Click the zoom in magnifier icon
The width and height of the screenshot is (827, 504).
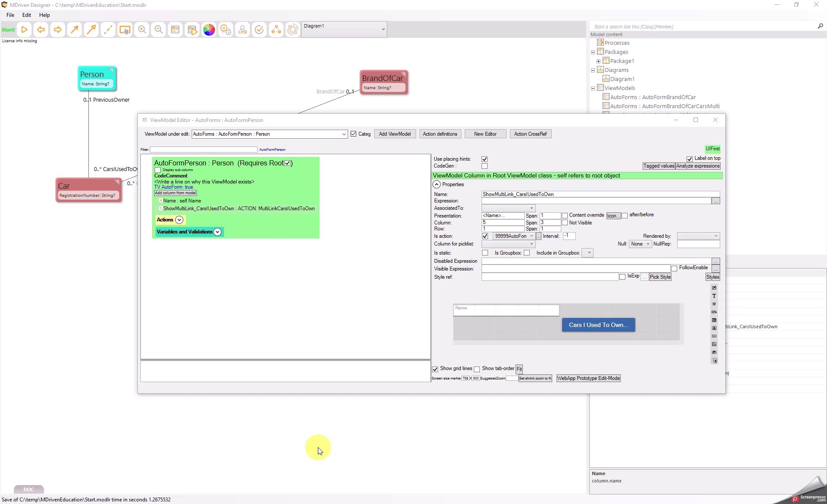142,30
